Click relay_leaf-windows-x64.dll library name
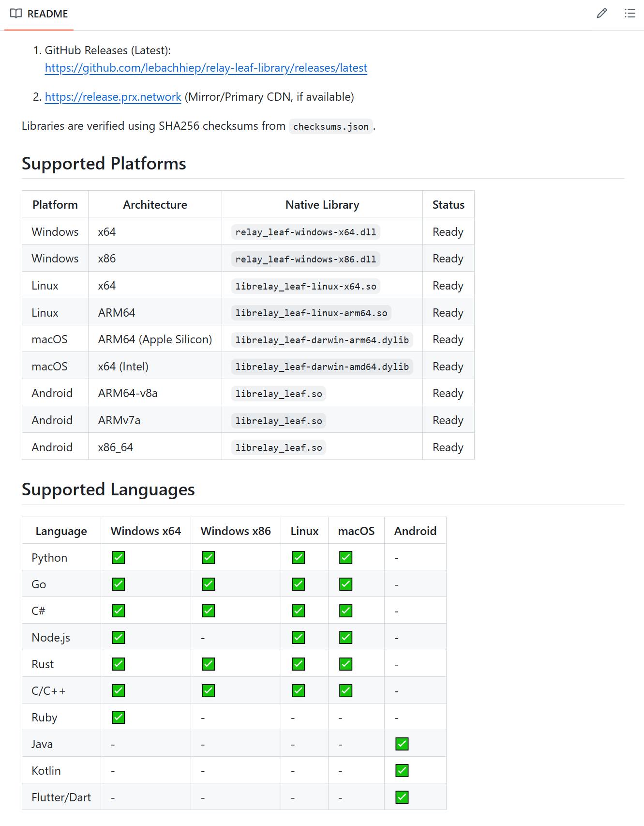Viewport: 644px width, 826px height. (306, 232)
